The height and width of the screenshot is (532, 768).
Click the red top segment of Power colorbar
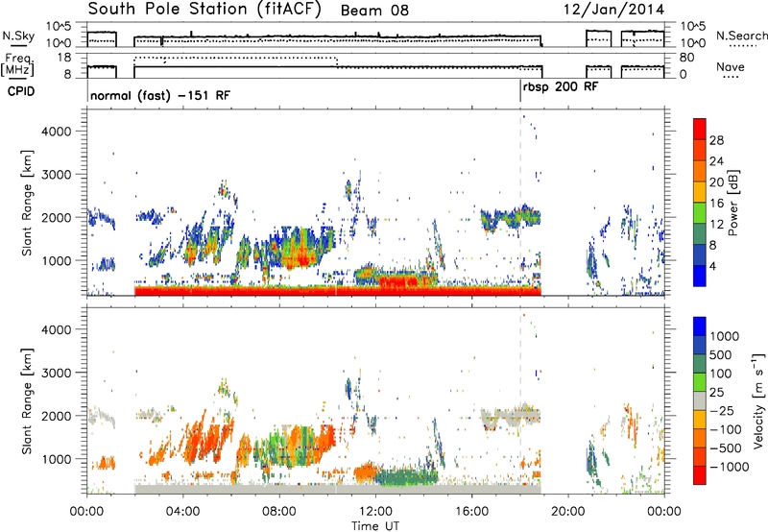click(x=700, y=129)
